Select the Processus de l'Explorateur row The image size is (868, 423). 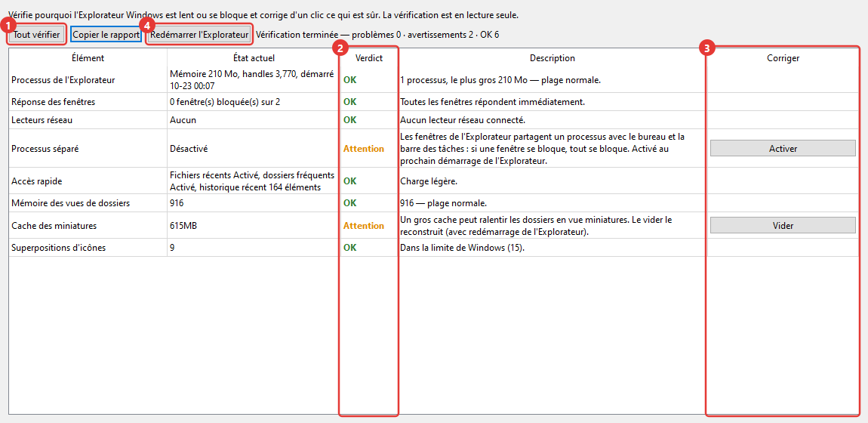(433, 80)
